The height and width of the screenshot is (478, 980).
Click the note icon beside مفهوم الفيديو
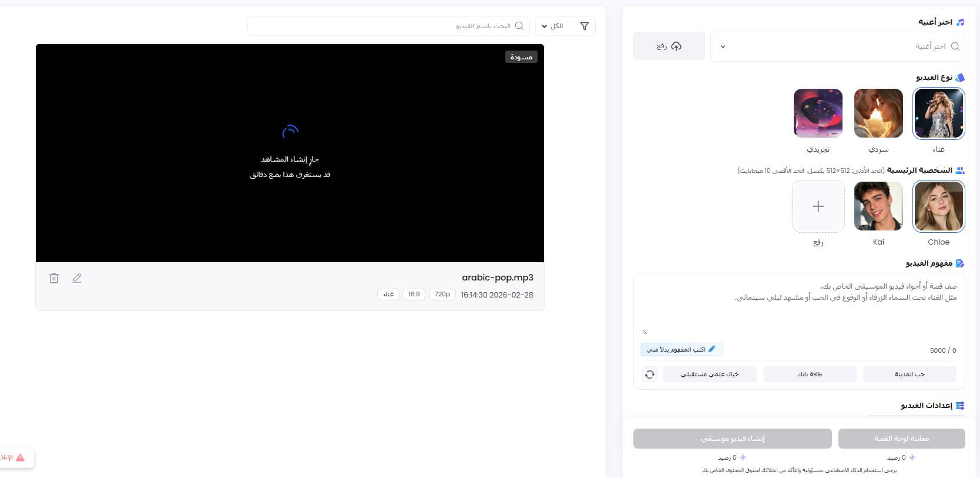(x=960, y=263)
